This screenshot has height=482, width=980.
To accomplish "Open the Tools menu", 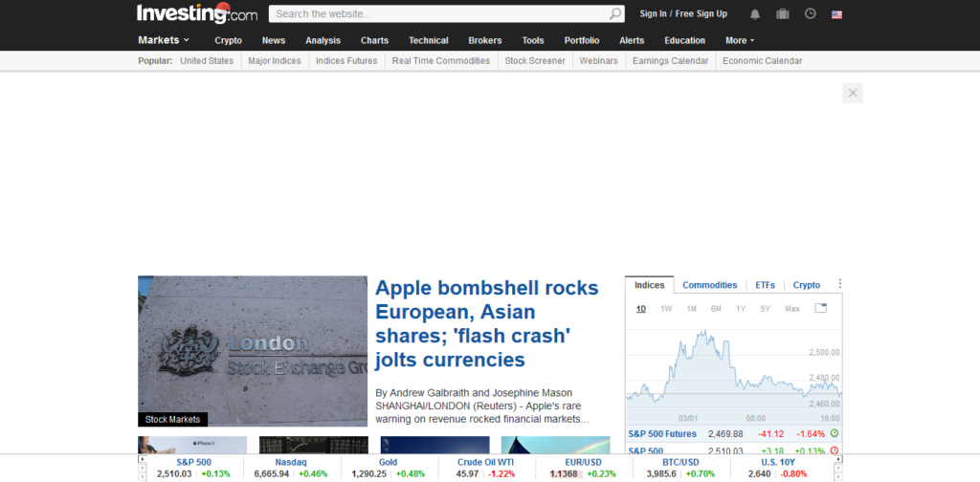I will point(533,40).
